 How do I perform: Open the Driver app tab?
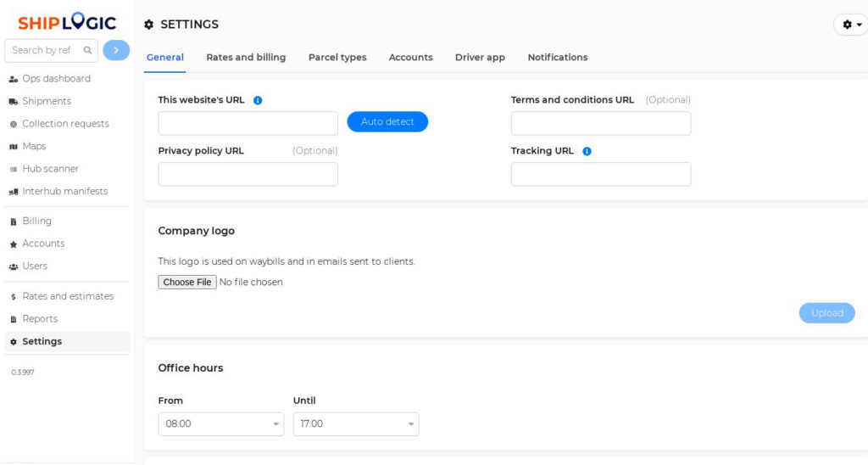[x=480, y=58]
